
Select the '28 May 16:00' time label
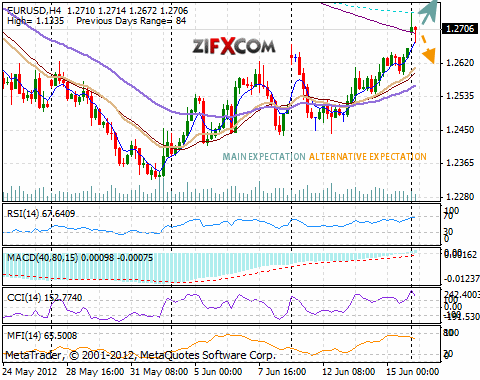tap(95, 372)
